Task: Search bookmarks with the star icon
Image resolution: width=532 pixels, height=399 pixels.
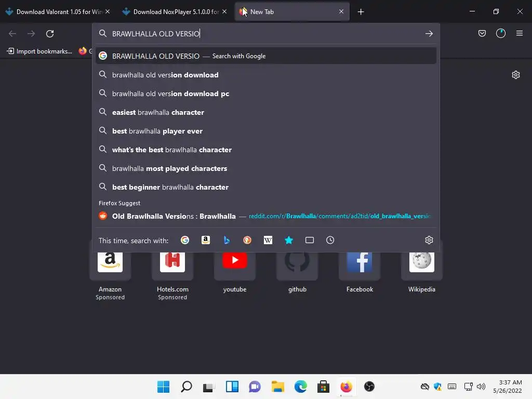Action: tap(289, 240)
